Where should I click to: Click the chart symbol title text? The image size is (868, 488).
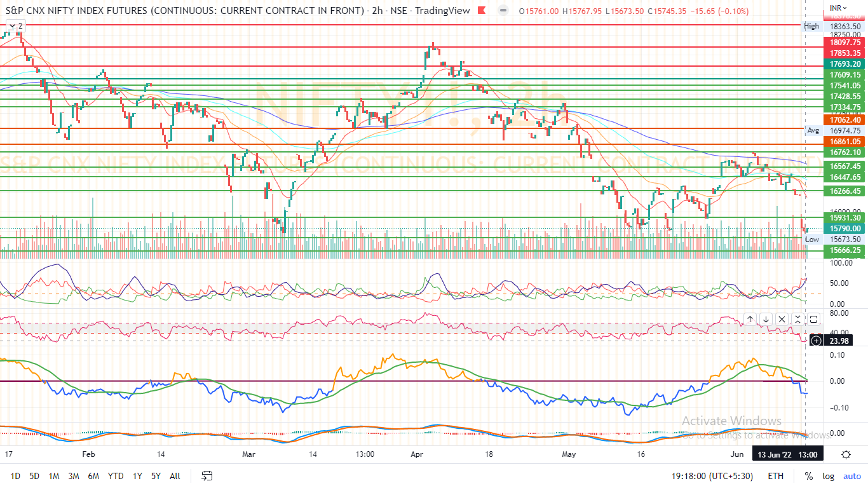(238, 11)
